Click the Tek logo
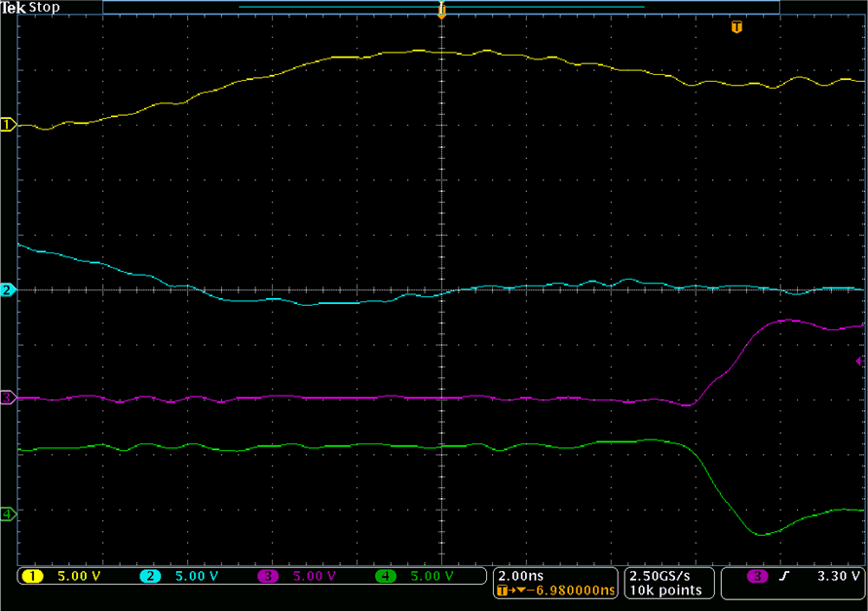 click(14, 7)
